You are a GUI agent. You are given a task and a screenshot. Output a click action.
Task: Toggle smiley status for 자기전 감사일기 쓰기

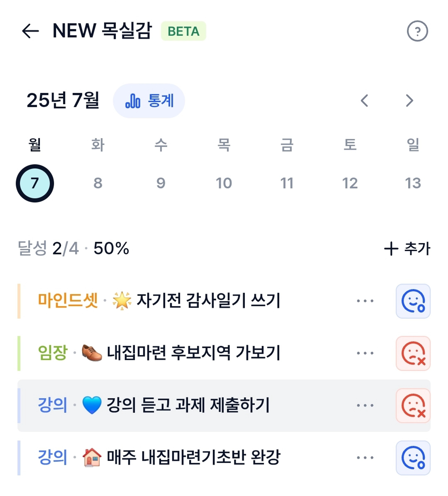click(413, 301)
